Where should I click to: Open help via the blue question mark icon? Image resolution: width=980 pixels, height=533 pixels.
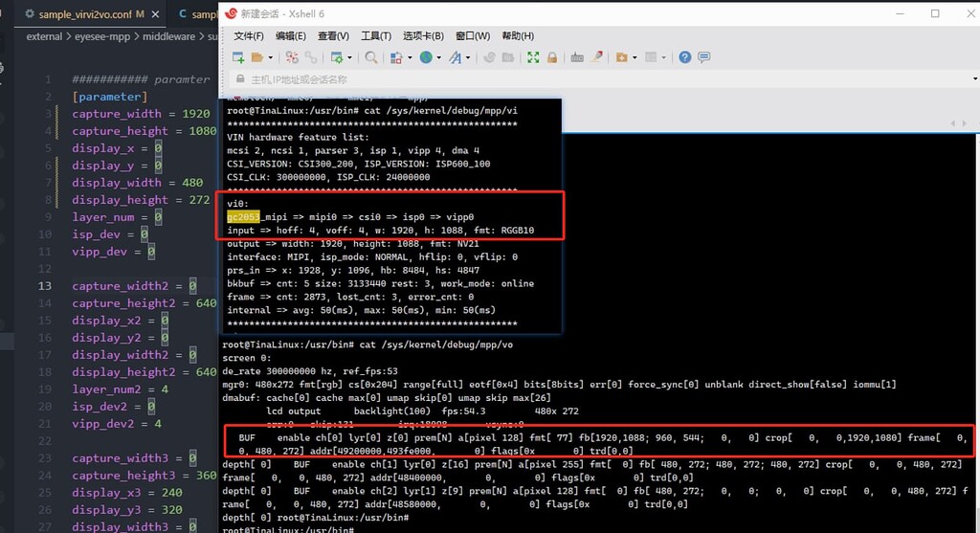685,57
